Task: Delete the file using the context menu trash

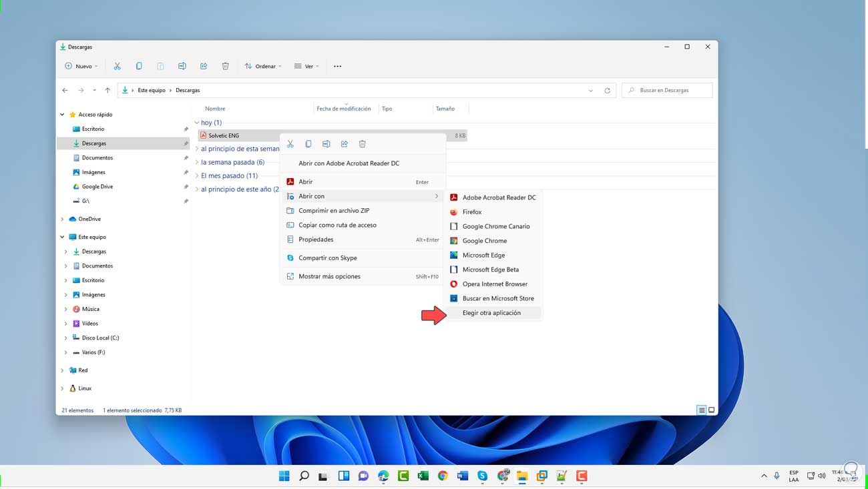Action: click(363, 144)
